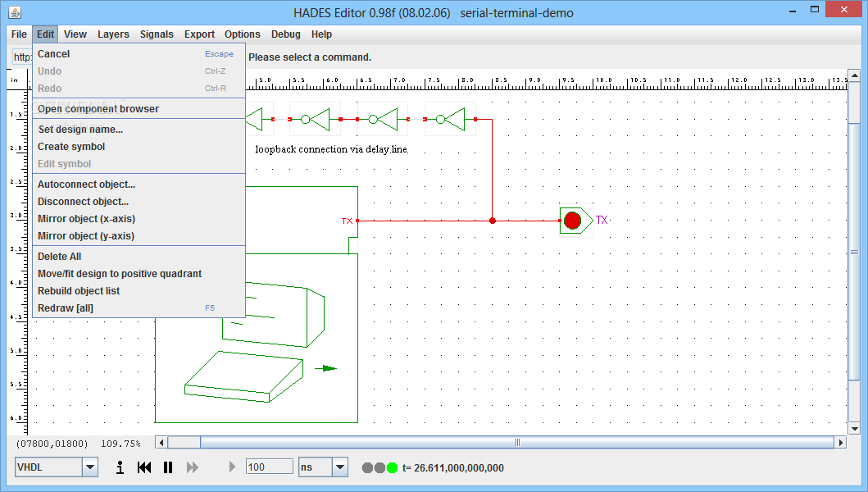This screenshot has height=492, width=868.
Task: Close the open Edit menu
Action: tap(45, 34)
